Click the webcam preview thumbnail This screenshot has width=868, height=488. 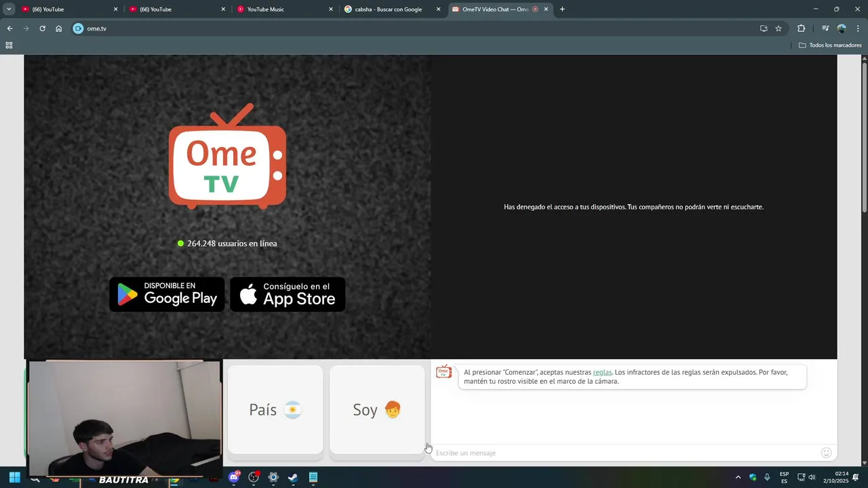(x=124, y=418)
